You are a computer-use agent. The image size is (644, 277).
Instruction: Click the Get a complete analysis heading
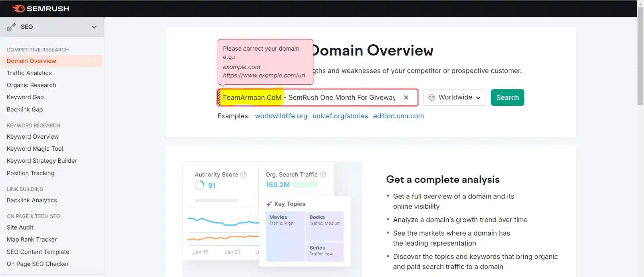(443, 179)
